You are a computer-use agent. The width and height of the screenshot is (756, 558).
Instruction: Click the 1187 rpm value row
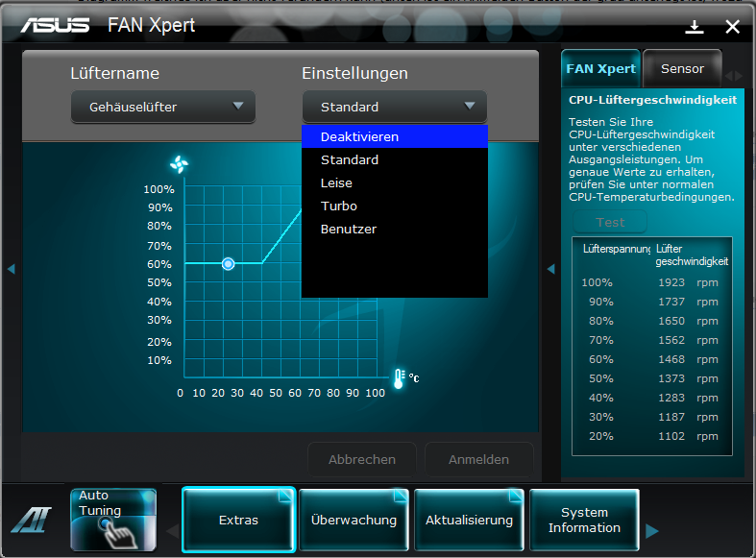point(650,417)
